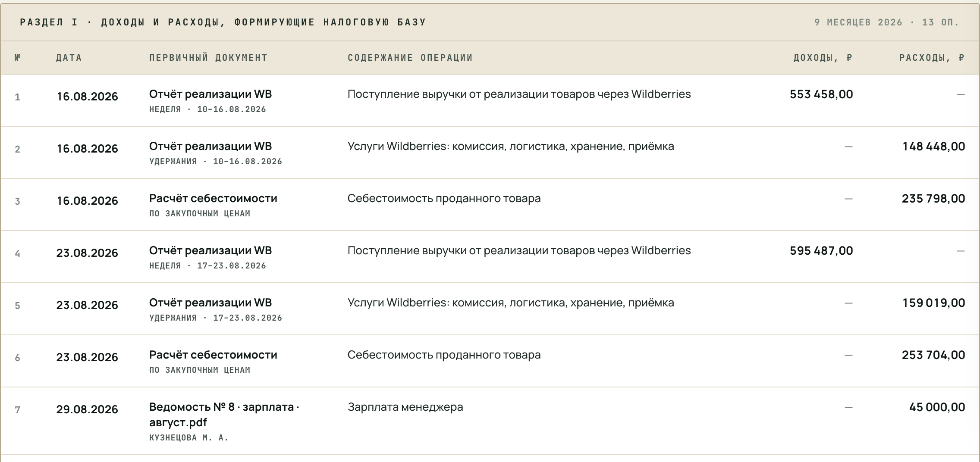Click Отчёт реализации WB in row 5
The image size is (980, 462).
[x=210, y=303]
